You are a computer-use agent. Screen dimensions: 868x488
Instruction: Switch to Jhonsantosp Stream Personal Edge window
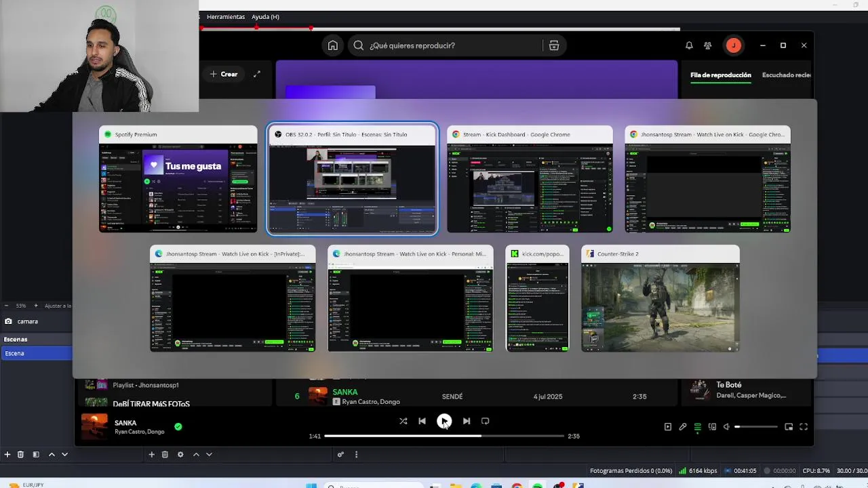click(410, 299)
